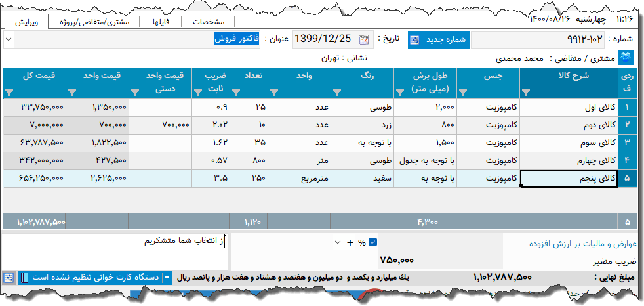Filter the قیمت واحد دستی column

tap(134, 93)
